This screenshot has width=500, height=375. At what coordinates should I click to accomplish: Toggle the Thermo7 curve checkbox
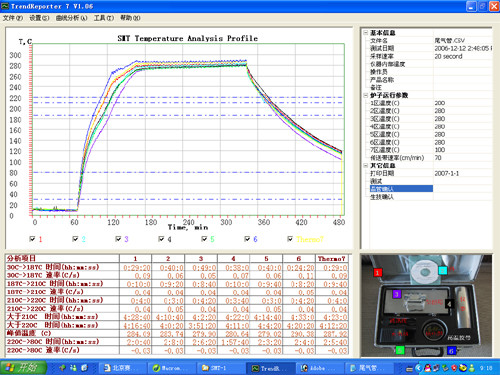tap(290, 239)
